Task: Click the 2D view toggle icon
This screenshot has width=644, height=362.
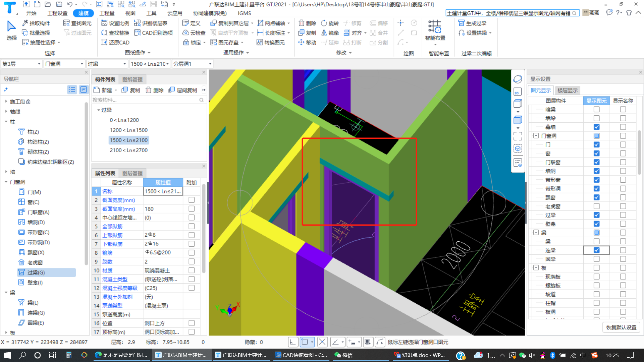Action: coord(518,92)
